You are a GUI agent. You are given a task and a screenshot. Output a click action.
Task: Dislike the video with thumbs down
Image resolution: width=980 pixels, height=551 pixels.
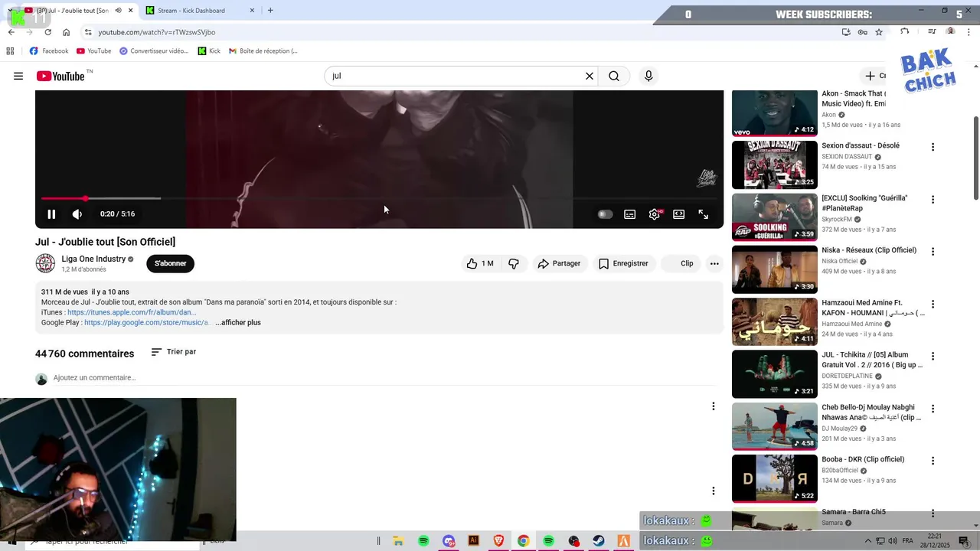click(514, 263)
